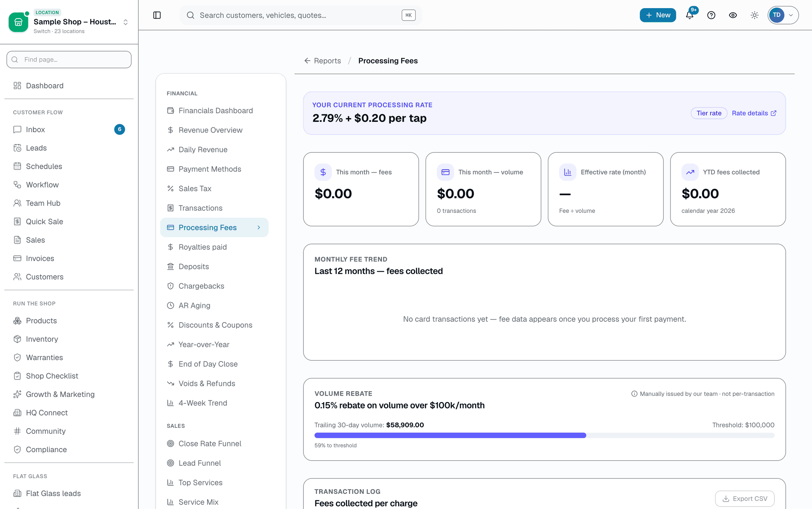Open Rate details link
Viewport: 812px width, 509px height.
tap(754, 113)
